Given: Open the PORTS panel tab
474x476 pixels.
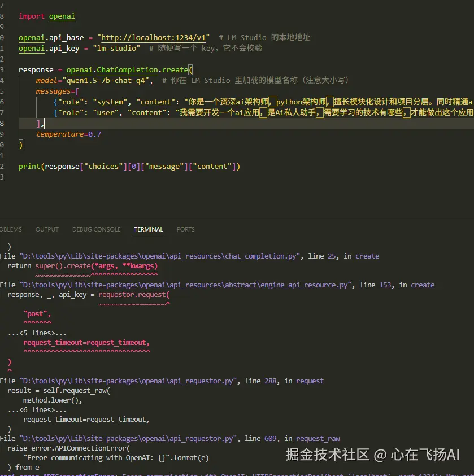Looking at the screenshot, I should coord(185,229).
